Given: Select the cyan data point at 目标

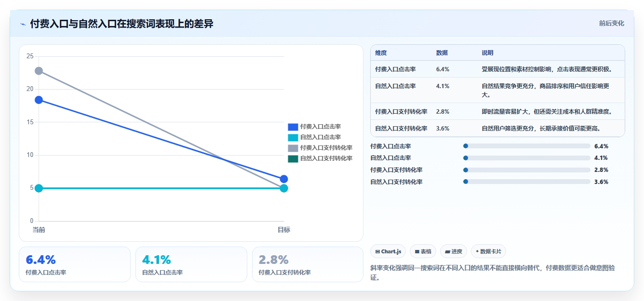Looking at the screenshot, I should coord(284,188).
